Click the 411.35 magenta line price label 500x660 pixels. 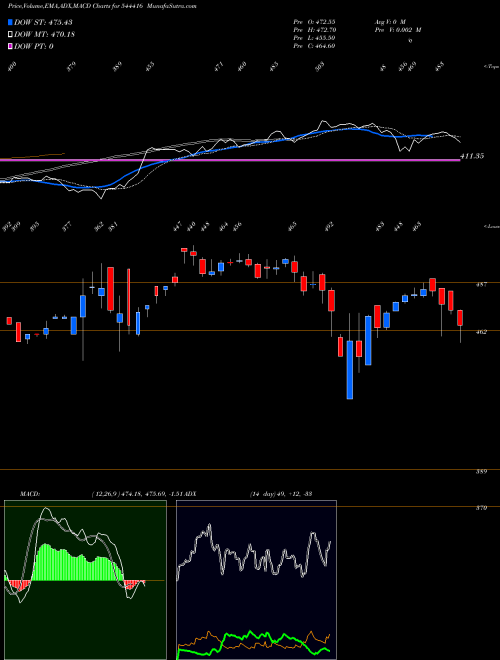[x=472, y=156]
